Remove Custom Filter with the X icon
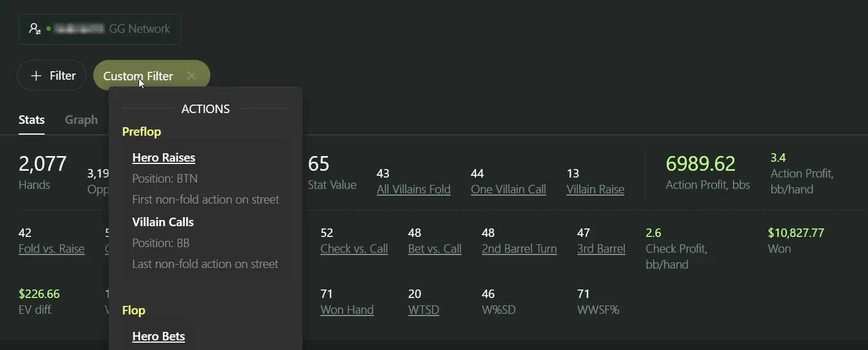This screenshot has width=868, height=350. (192, 76)
